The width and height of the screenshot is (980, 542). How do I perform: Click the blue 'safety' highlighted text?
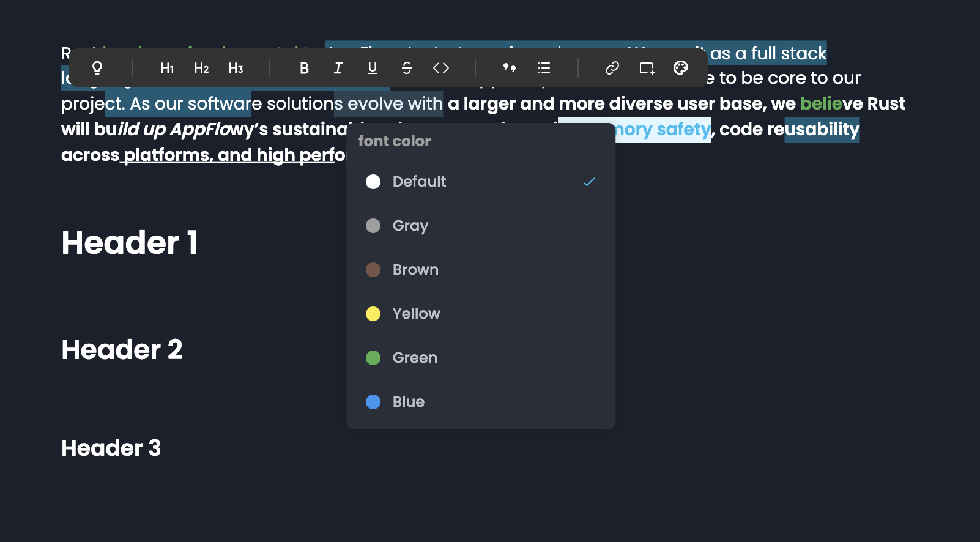pos(683,129)
